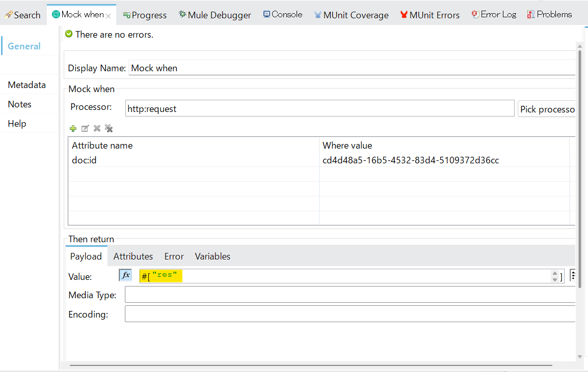Click the Value field down arrow stepper
This screenshot has height=372, width=588.
[x=555, y=279]
